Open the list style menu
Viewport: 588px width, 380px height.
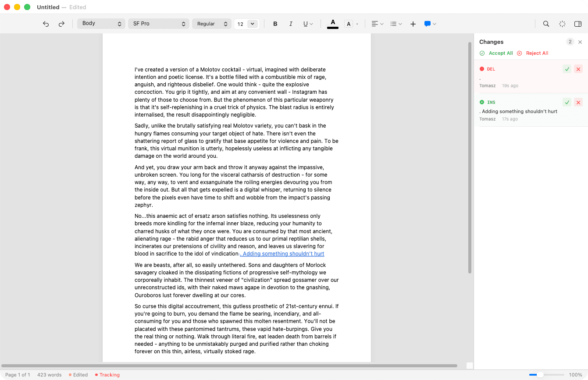396,24
